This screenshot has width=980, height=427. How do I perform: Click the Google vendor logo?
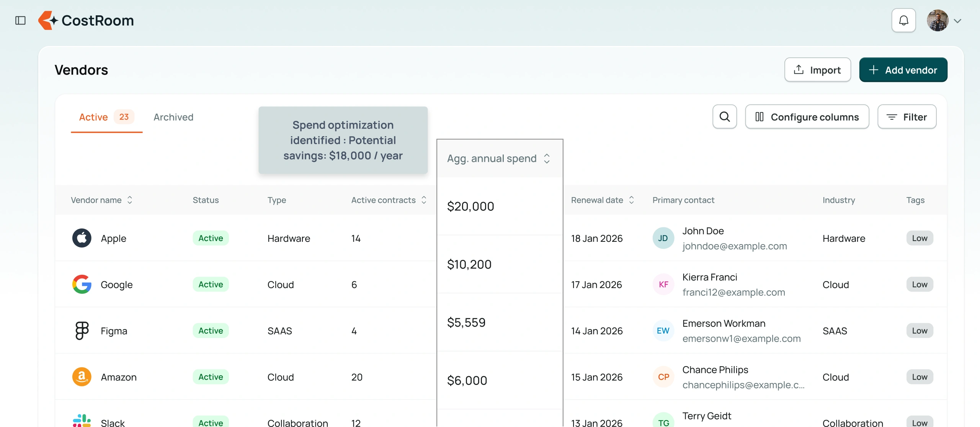[x=82, y=284]
